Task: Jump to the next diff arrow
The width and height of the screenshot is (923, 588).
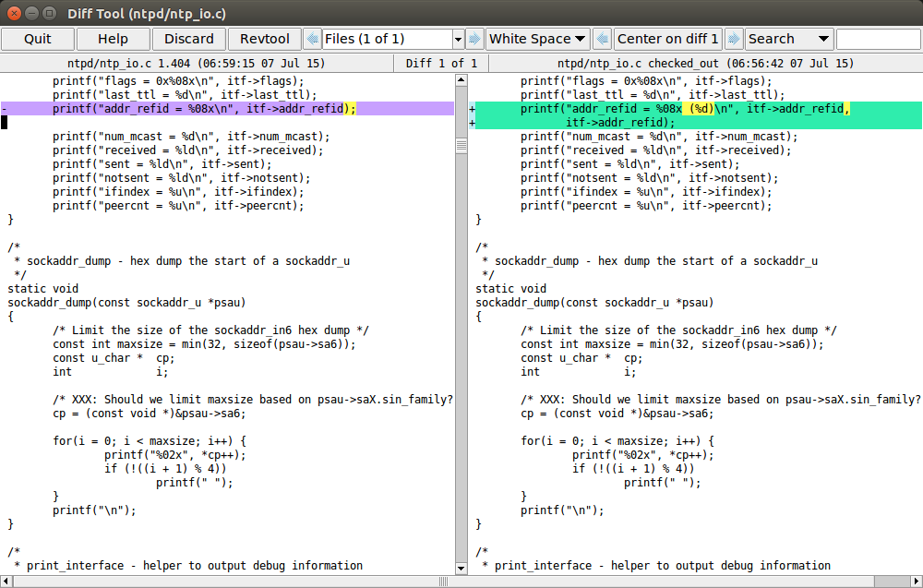Action: 734,39
